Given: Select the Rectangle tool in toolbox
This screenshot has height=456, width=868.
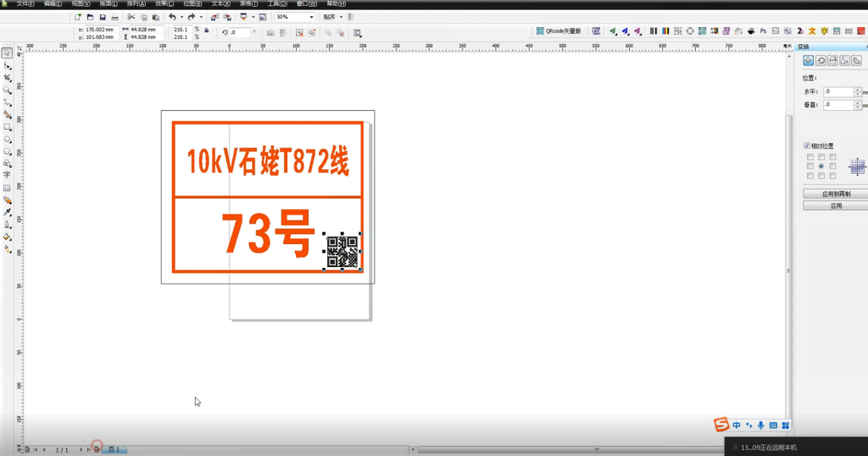Looking at the screenshot, I should 7,126.
